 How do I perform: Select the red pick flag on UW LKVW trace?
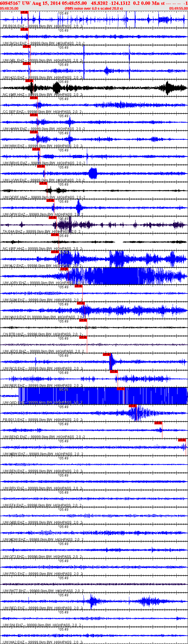point(41,166)
